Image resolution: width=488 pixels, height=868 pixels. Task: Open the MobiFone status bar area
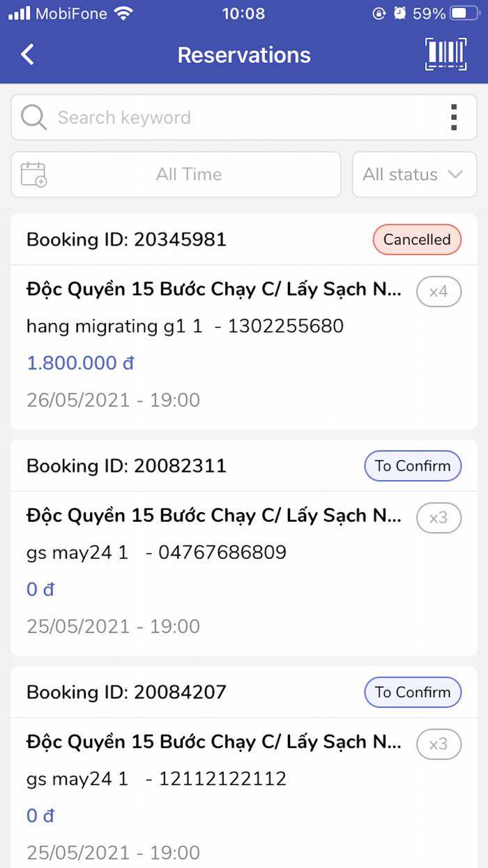pos(70,12)
